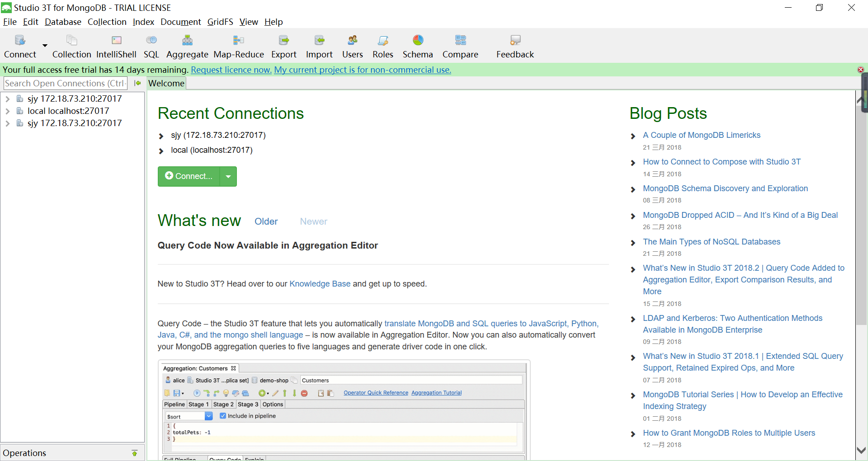This screenshot has width=868, height=461.
Task: Launch IntelliShell from the toolbar
Action: pyautogui.click(x=116, y=47)
